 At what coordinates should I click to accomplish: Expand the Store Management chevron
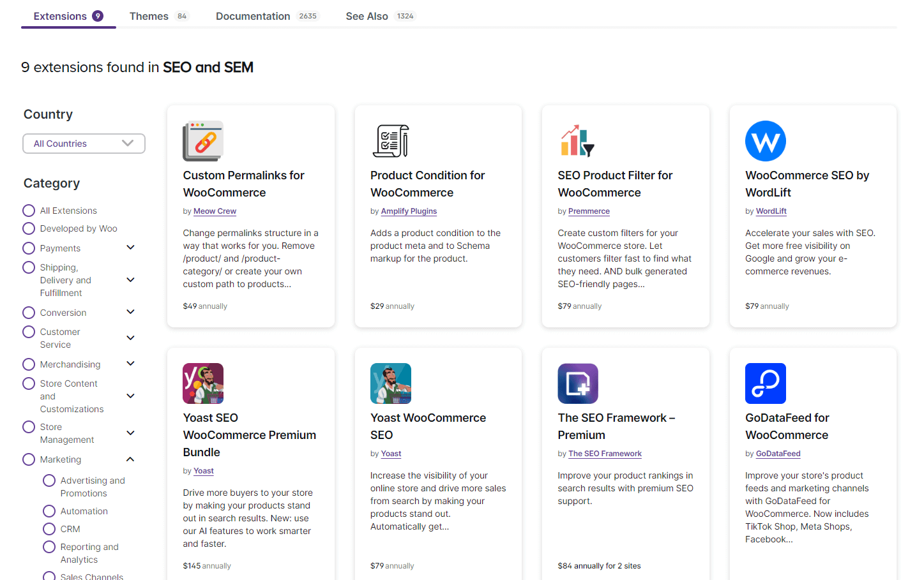131,433
